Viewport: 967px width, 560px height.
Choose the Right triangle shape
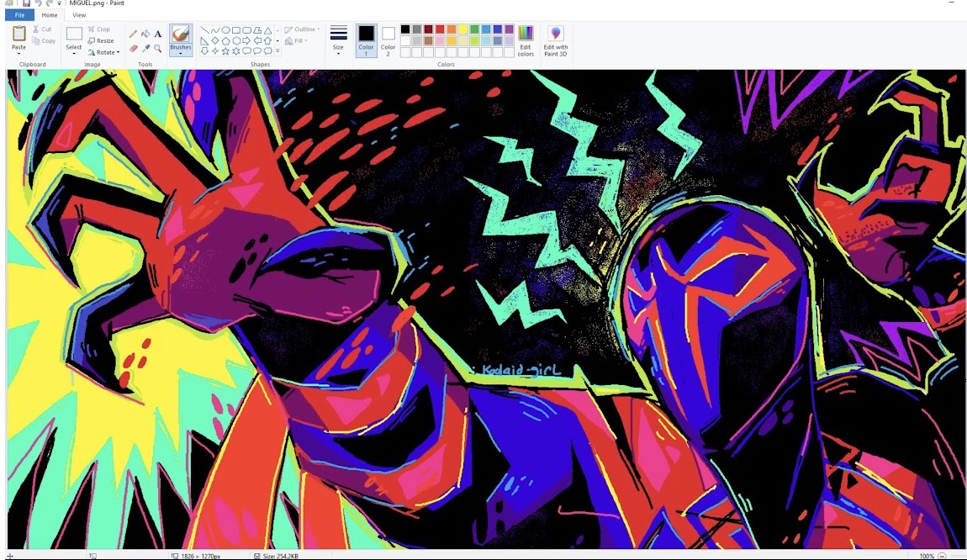(x=204, y=41)
